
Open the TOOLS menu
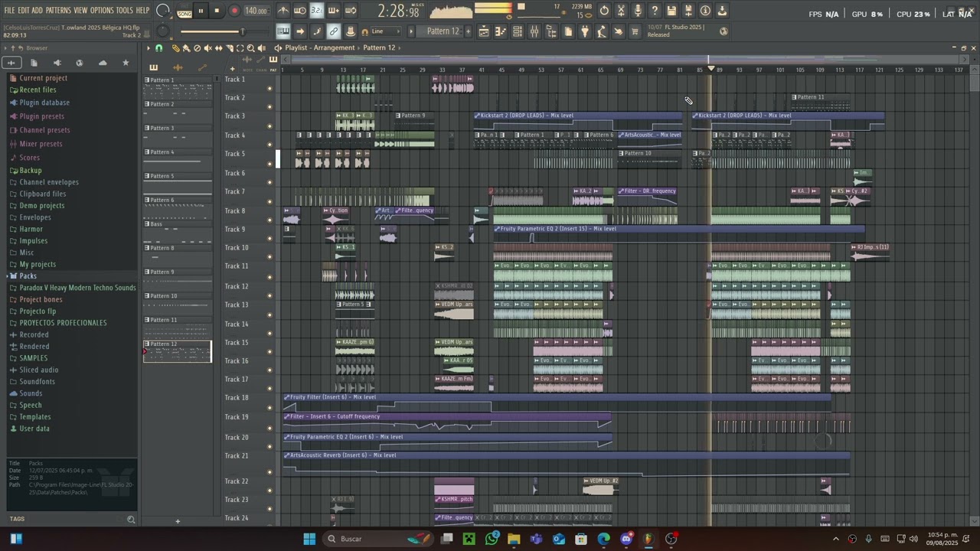[x=124, y=11]
